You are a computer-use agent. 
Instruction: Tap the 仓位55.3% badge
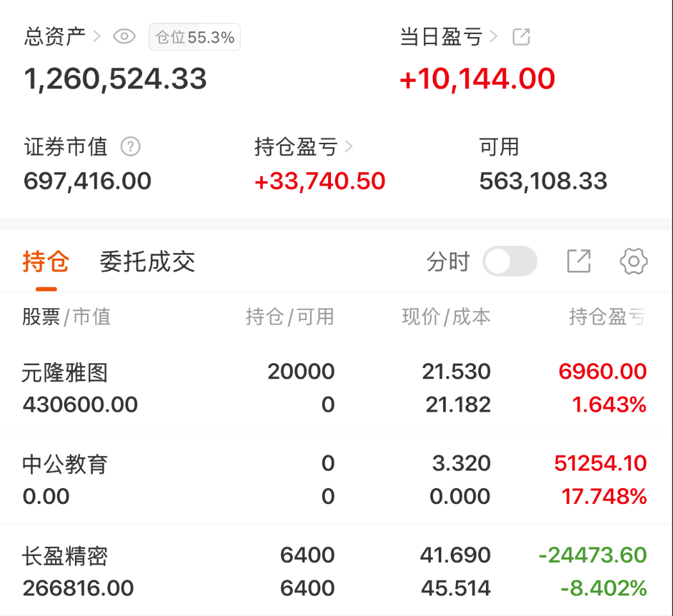coord(195,37)
